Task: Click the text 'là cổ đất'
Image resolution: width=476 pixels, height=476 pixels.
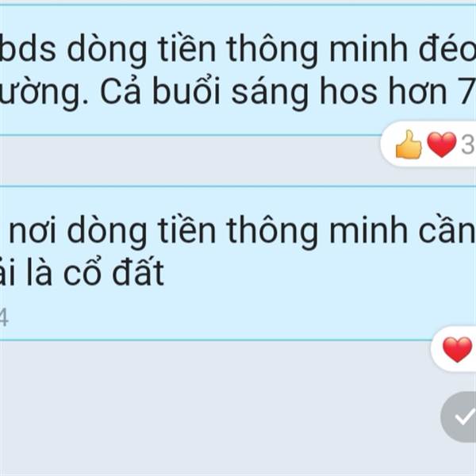Action: [x=96, y=272]
